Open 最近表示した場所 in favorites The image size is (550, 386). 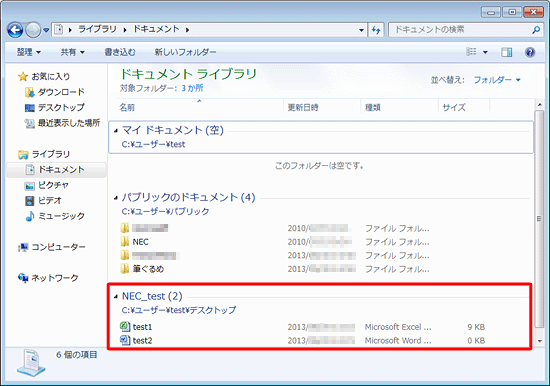(x=69, y=123)
